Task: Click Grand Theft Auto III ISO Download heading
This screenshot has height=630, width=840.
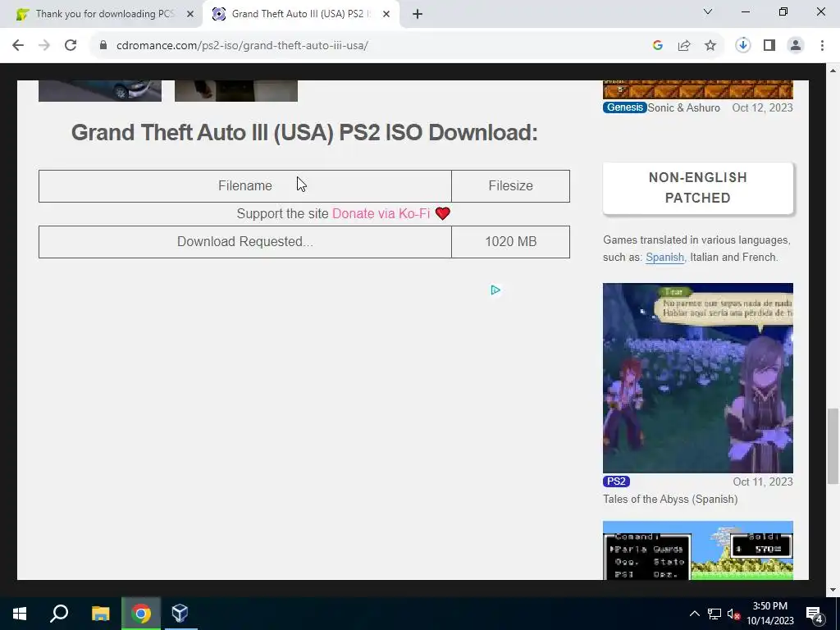Action: 304,132
